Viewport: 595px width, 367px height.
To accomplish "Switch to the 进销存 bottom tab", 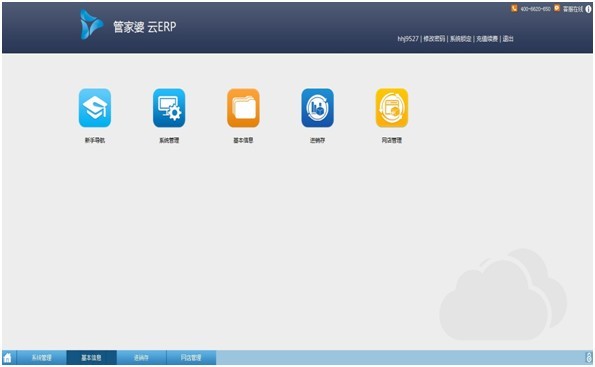I will pyautogui.click(x=141, y=358).
